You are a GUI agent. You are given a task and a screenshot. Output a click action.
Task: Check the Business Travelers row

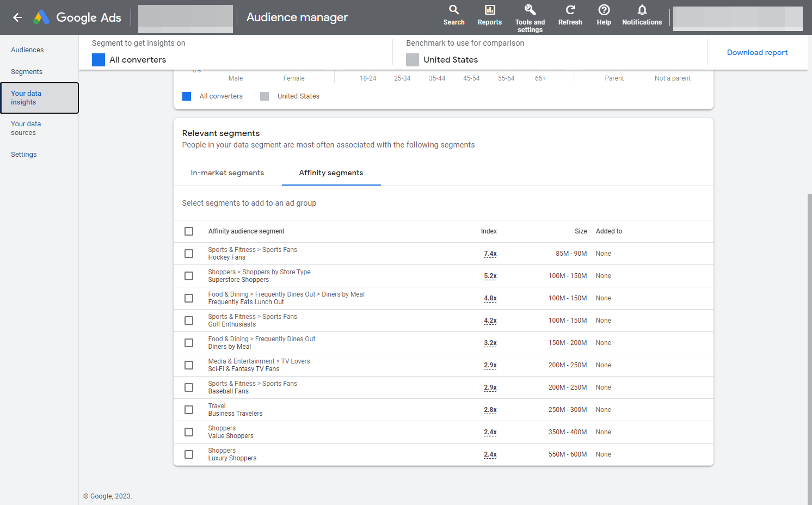pos(189,410)
